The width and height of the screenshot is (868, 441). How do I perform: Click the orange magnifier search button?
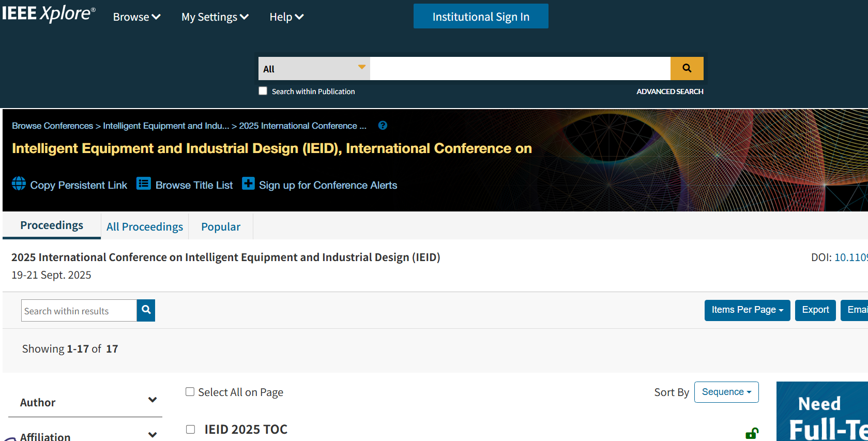coord(687,68)
